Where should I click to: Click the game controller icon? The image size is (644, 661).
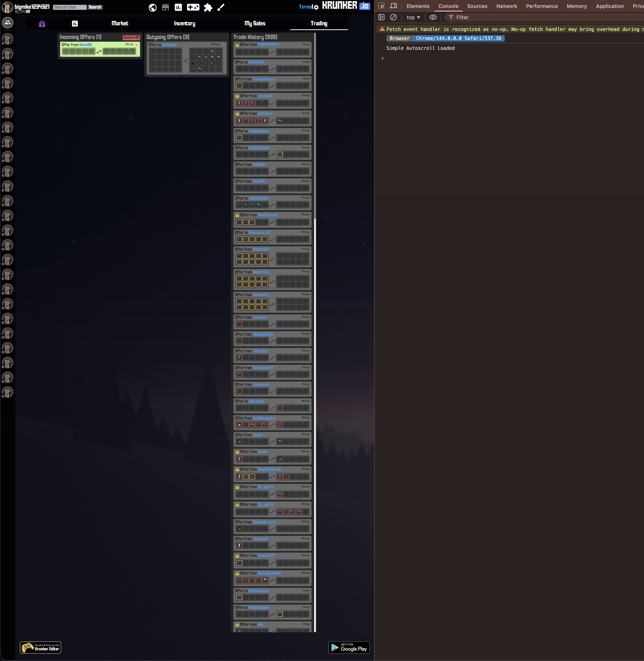pos(194,7)
